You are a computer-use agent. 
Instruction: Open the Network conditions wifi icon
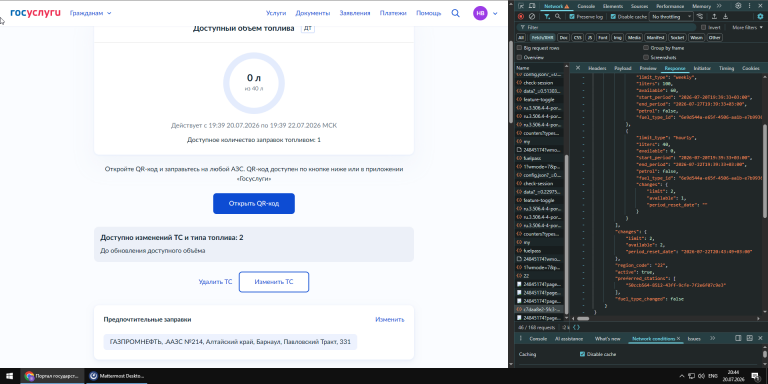point(700,16)
